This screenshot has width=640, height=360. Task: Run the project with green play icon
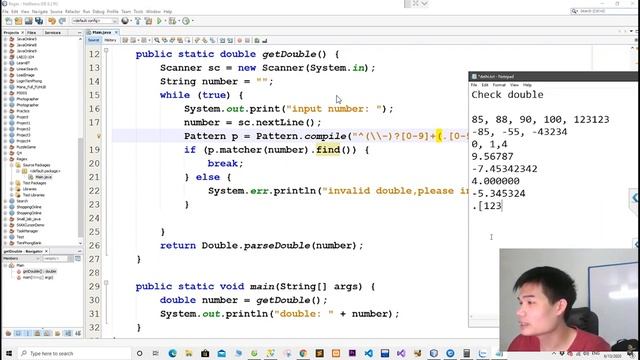pyautogui.click(x=160, y=21)
